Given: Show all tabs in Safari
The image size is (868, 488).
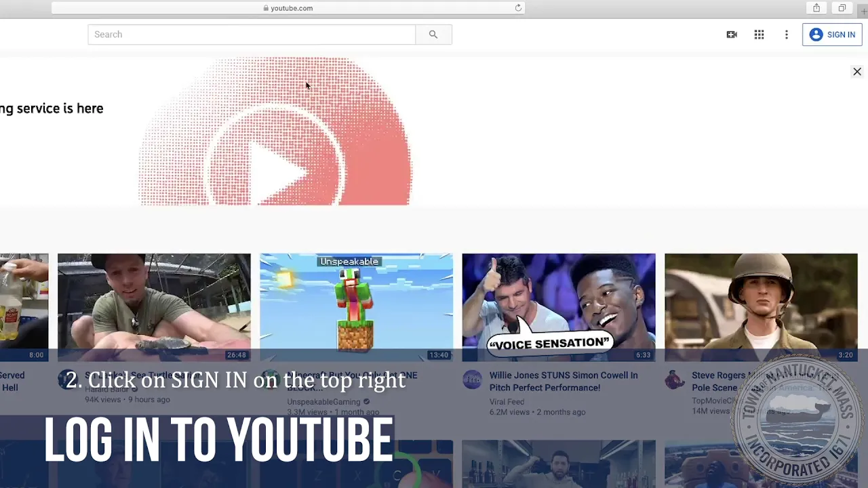Looking at the screenshot, I should pos(842,8).
